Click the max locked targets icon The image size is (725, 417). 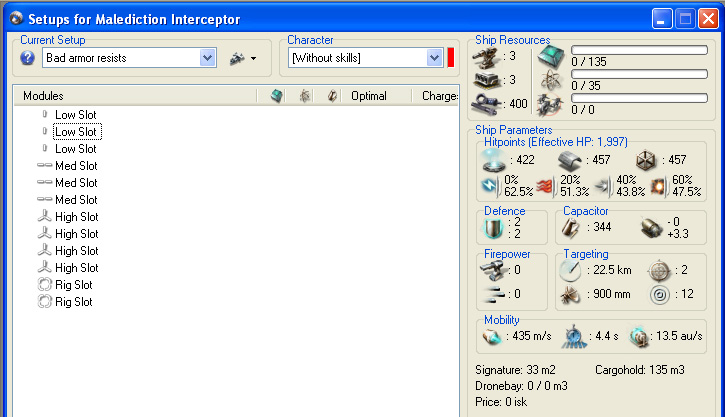(659, 271)
